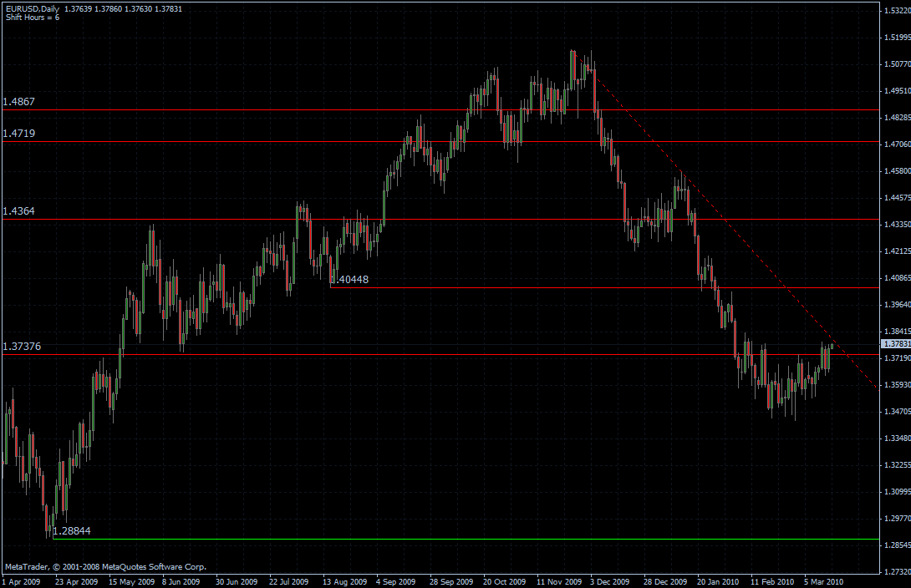Click the '11 Nov 2009' date label

pos(559,581)
